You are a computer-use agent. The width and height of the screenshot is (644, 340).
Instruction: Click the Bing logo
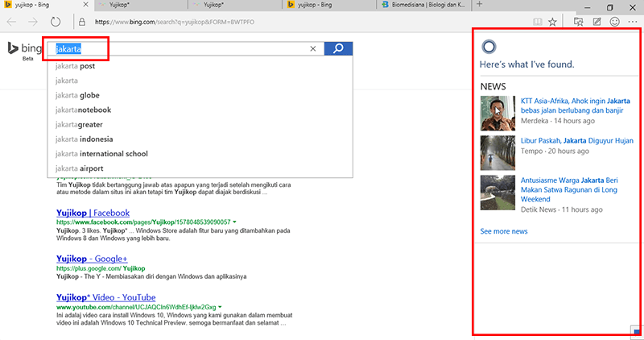[24, 48]
